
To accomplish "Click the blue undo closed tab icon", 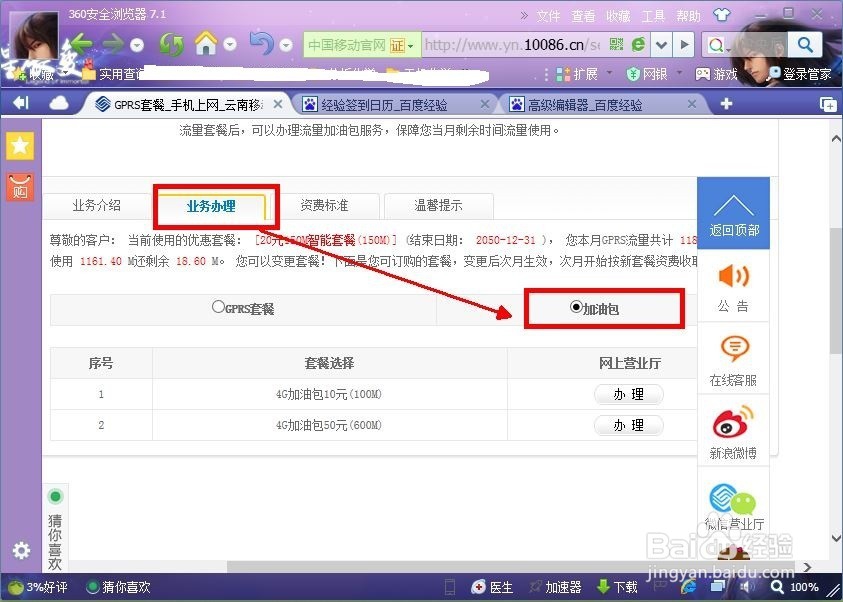I will [262, 44].
